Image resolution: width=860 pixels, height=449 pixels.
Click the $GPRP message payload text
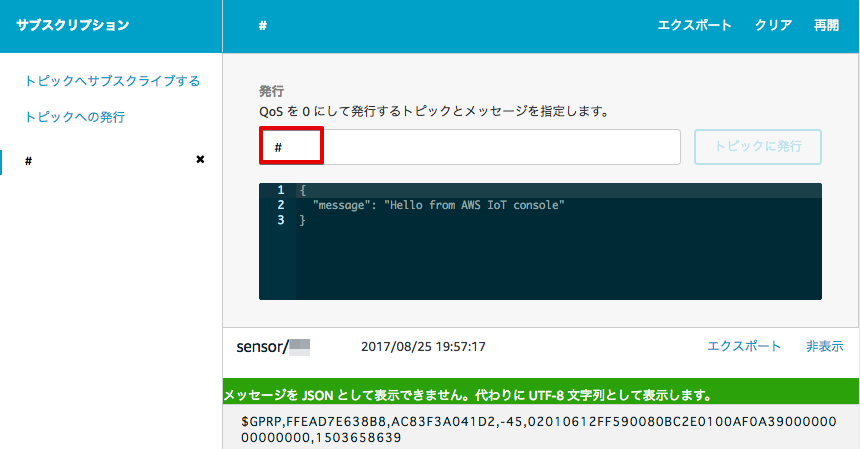click(539, 429)
